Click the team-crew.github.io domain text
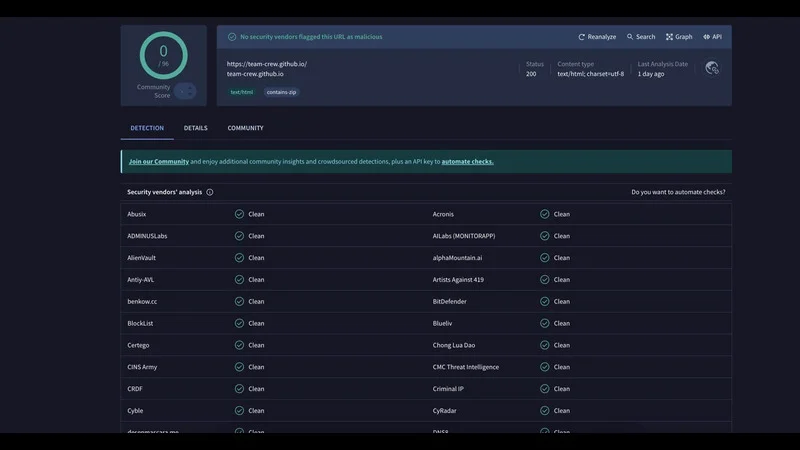Image resolution: width=800 pixels, height=450 pixels. coord(255,74)
